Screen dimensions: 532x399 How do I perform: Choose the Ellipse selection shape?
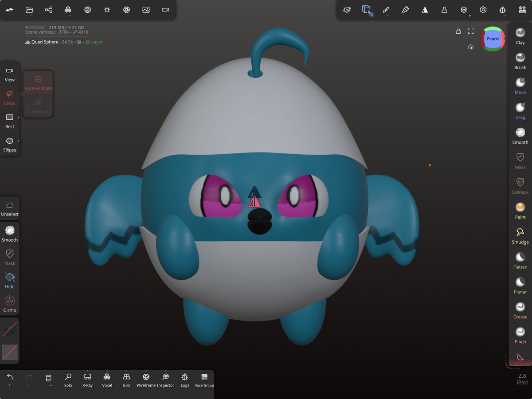click(x=9, y=145)
